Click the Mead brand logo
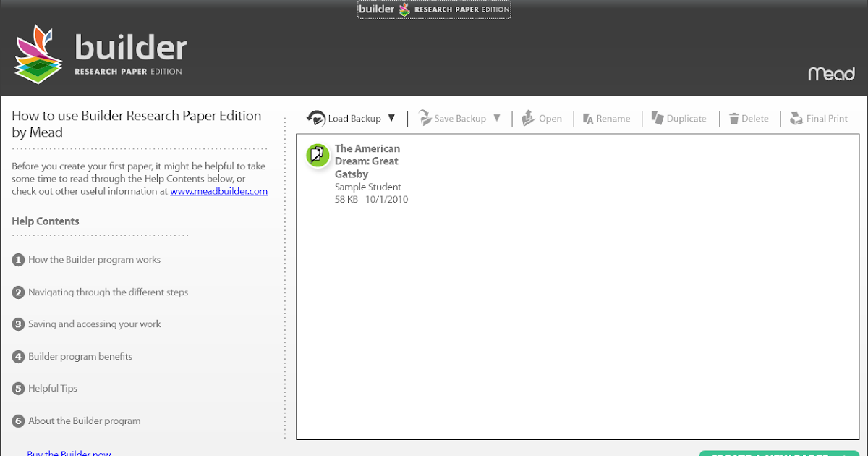The height and width of the screenshot is (456, 868). [831, 74]
